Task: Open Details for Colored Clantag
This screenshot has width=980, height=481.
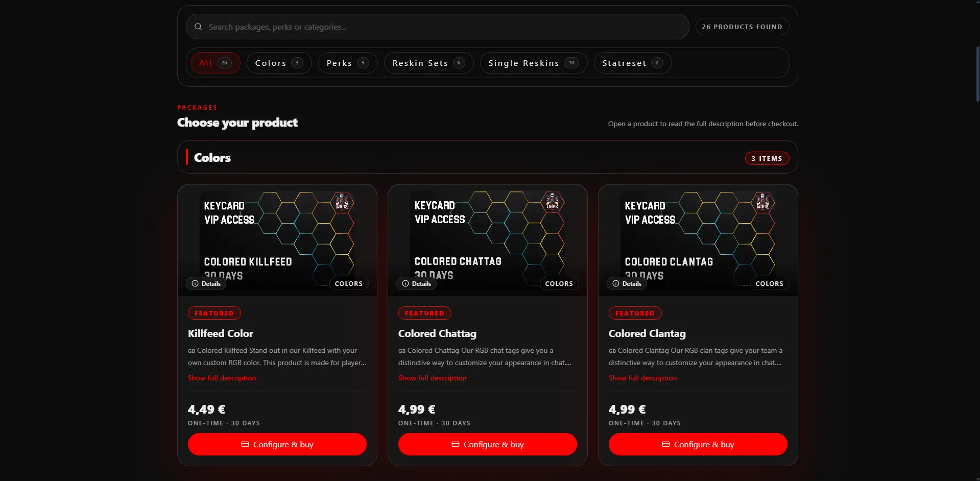Action: [x=627, y=283]
